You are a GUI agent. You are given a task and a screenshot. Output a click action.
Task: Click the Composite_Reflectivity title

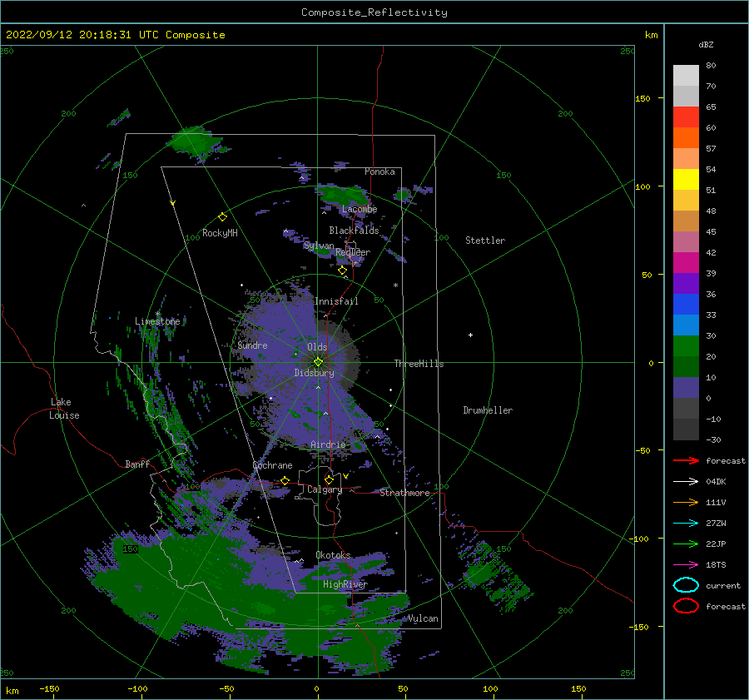tap(374, 12)
